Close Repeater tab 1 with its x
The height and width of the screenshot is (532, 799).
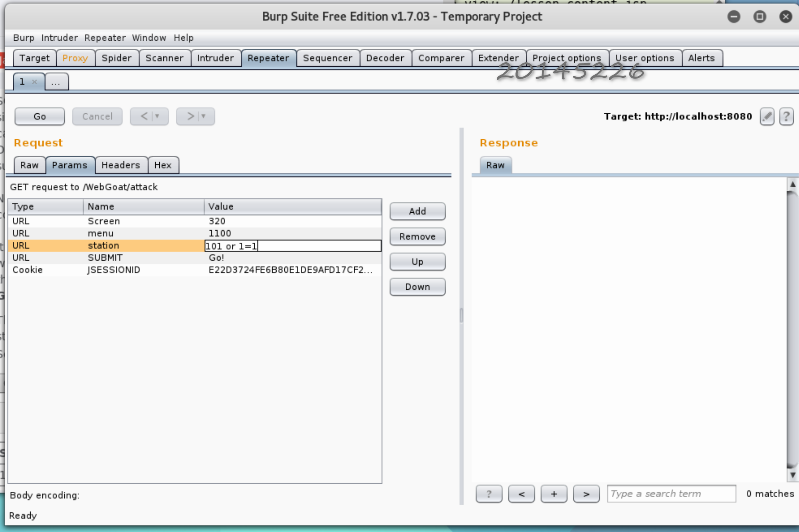click(35, 82)
